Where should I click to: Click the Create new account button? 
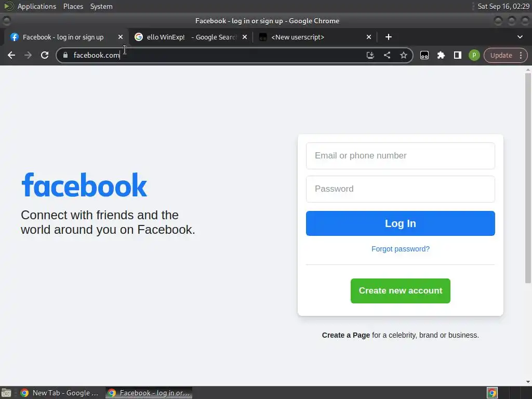(401, 291)
